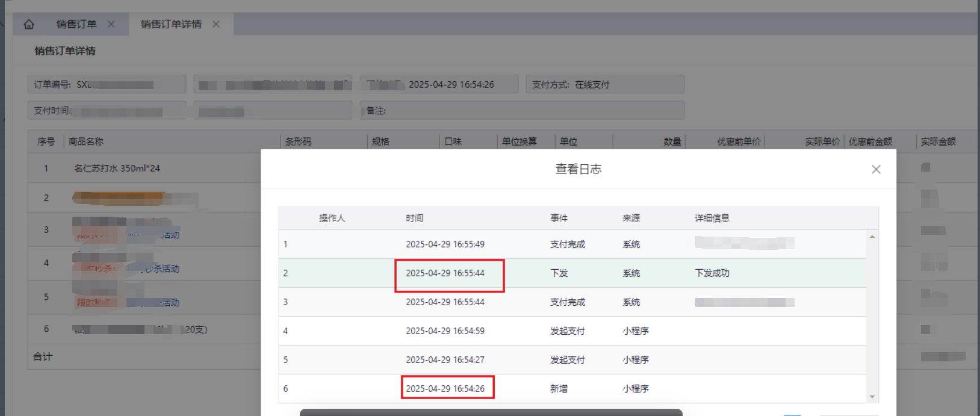Click the 事件 column header
Image resolution: width=980 pixels, height=416 pixels.
click(x=559, y=218)
